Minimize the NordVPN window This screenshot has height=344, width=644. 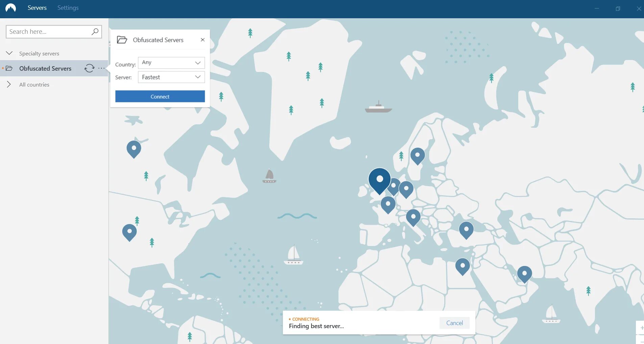coord(597,8)
